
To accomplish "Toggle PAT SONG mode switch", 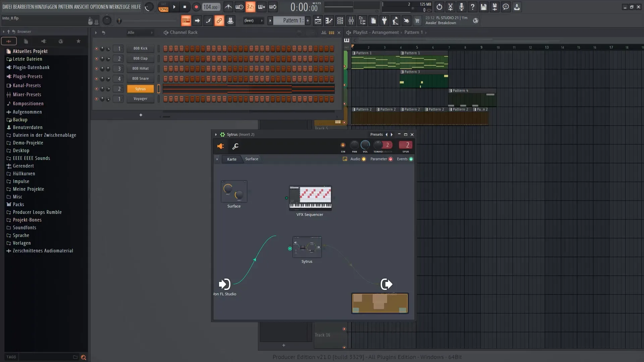I will (x=164, y=7).
